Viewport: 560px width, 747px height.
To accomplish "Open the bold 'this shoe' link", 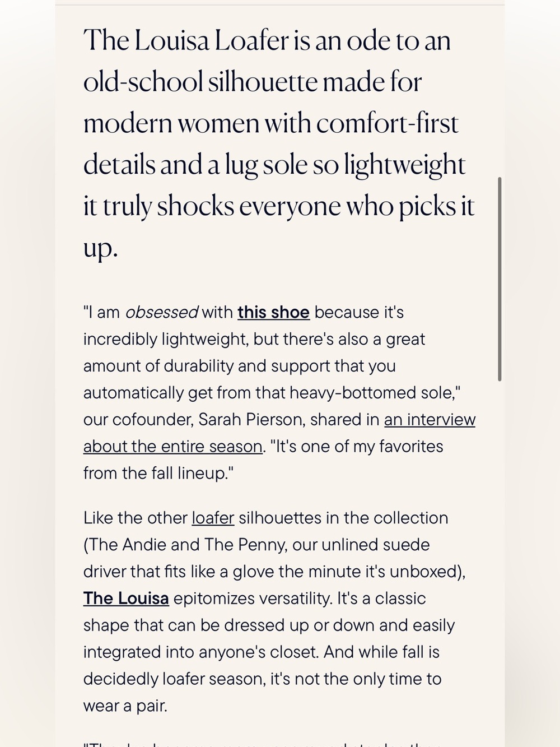I will [x=273, y=312].
